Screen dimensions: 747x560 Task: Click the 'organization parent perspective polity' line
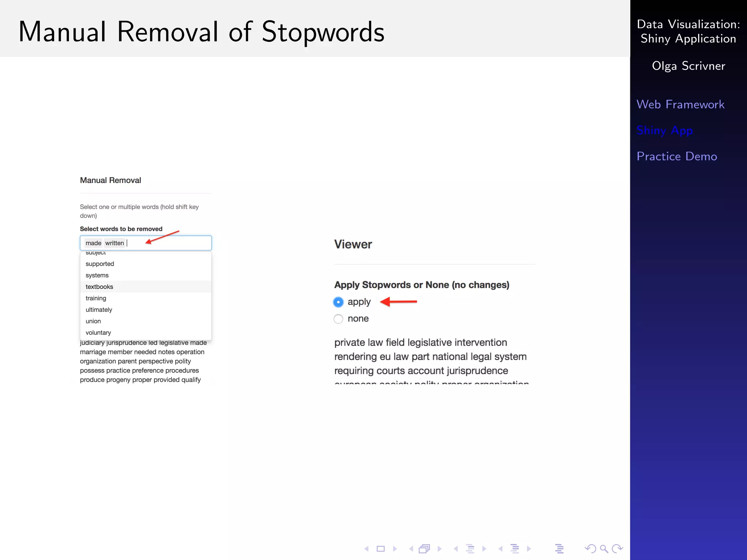pos(135,361)
